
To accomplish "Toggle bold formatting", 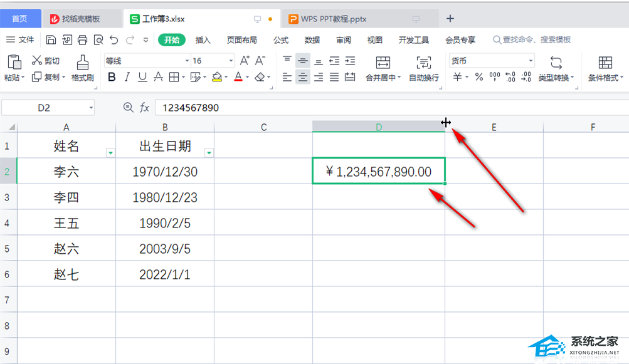I will [x=112, y=77].
